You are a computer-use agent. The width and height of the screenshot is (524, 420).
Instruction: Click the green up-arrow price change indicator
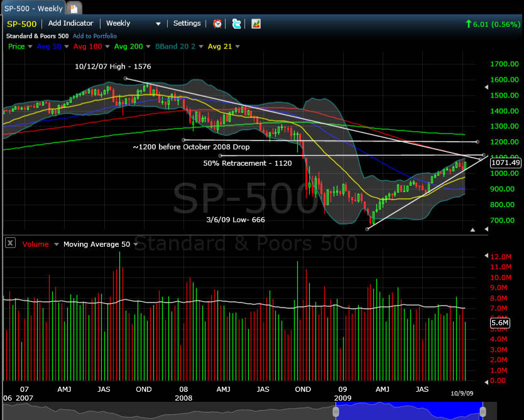click(x=467, y=24)
